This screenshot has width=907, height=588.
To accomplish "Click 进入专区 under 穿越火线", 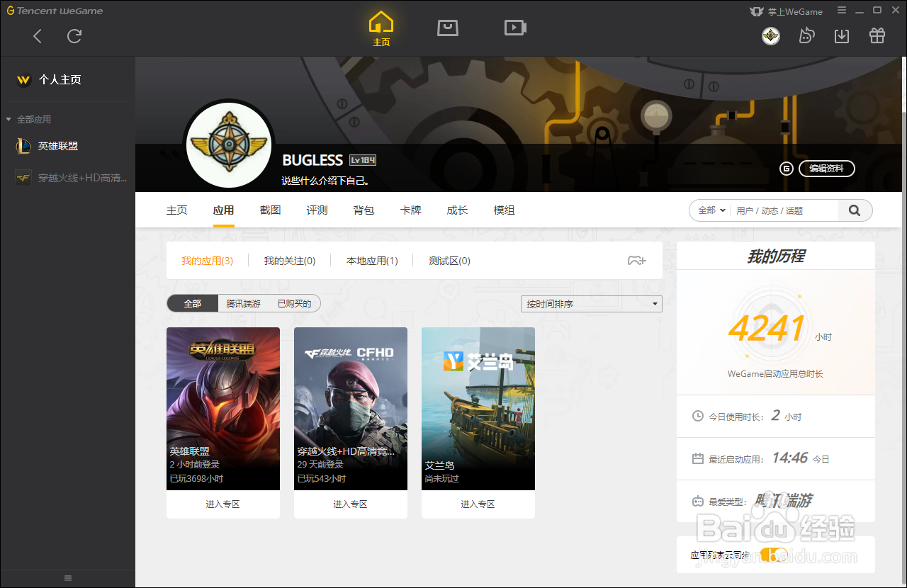I will click(351, 504).
